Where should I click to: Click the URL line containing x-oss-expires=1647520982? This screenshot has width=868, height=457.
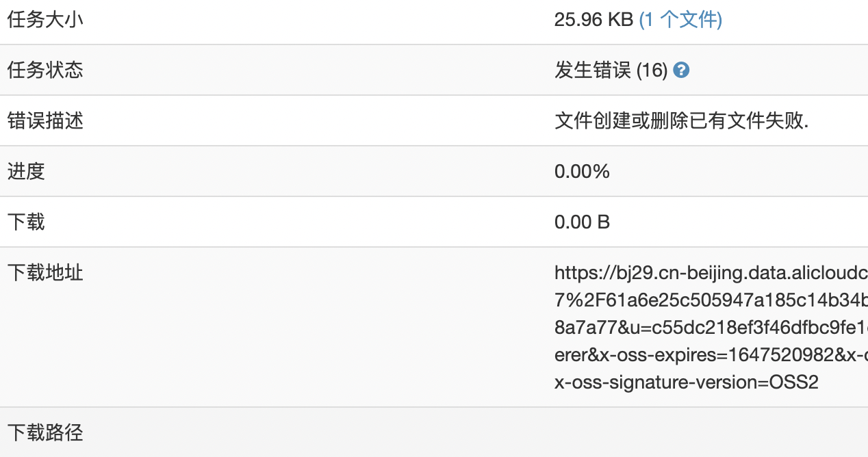pos(685,354)
